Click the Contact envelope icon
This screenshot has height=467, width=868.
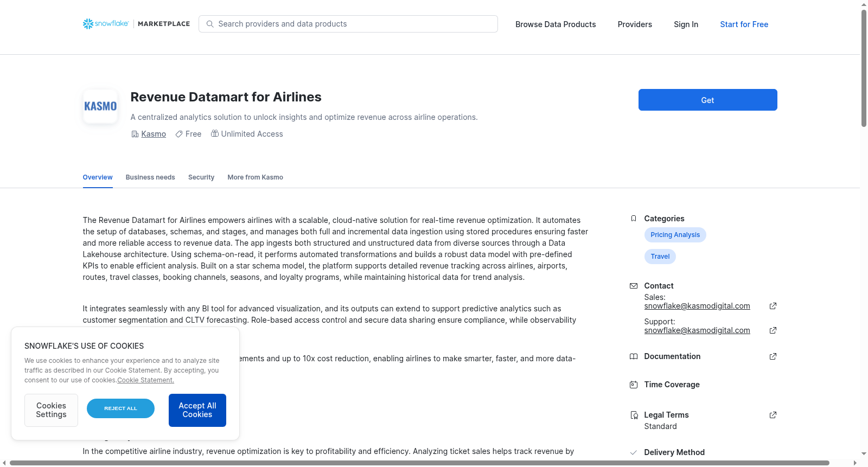point(634,286)
